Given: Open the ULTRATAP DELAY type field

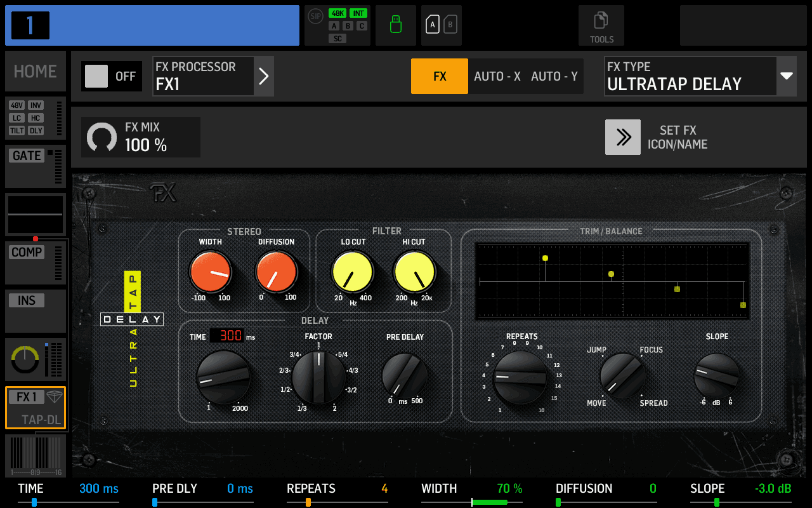Looking at the screenshot, I should point(691,76).
